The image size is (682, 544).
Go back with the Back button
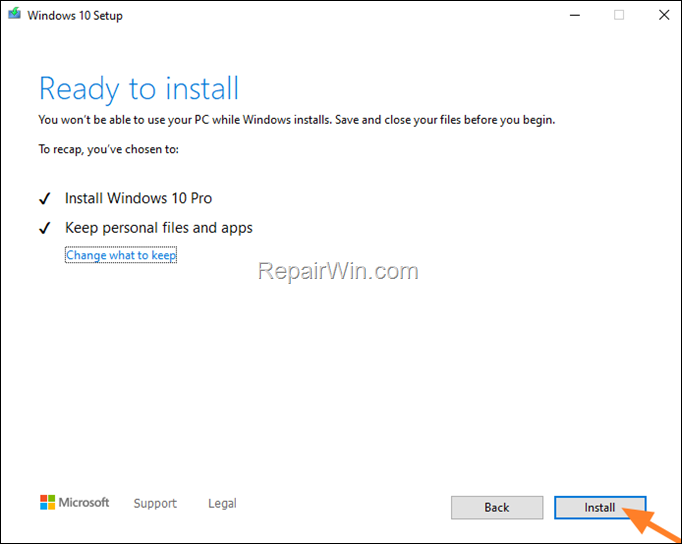[x=497, y=507]
